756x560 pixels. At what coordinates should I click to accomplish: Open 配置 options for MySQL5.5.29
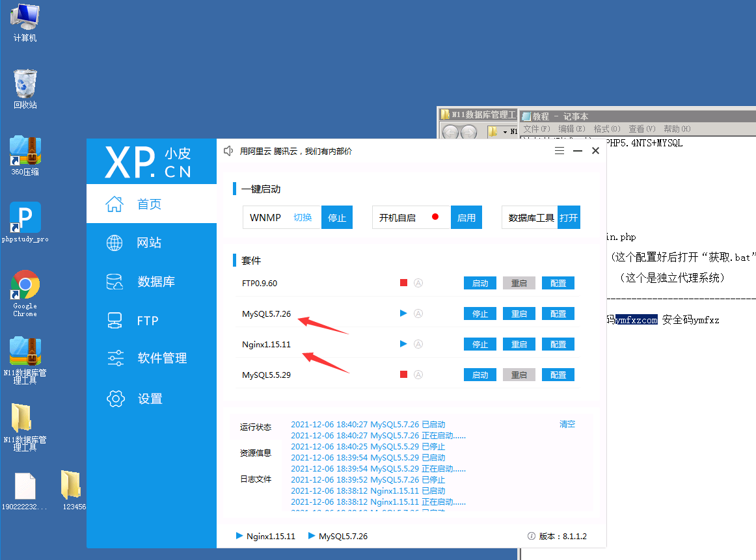pyautogui.click(x=558, y=375)
